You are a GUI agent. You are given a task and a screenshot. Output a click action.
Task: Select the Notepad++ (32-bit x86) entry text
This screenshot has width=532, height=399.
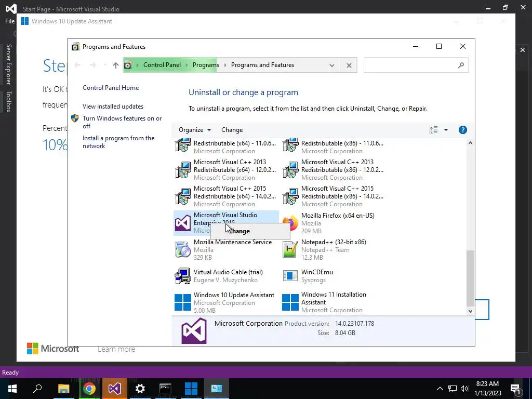(334, 242)
